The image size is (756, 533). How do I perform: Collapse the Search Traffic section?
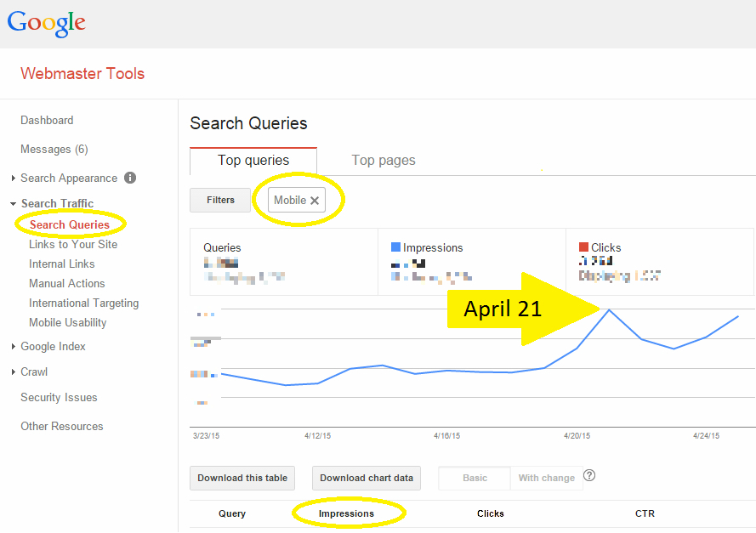click(x=13, y=204)
